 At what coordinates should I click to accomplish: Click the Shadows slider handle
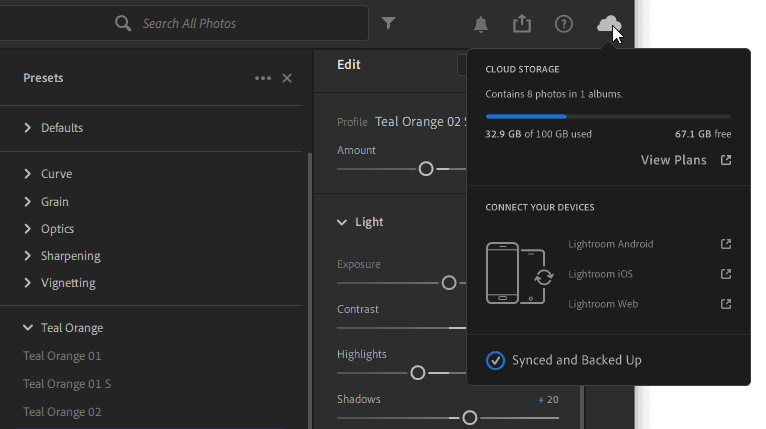[470, 418]
